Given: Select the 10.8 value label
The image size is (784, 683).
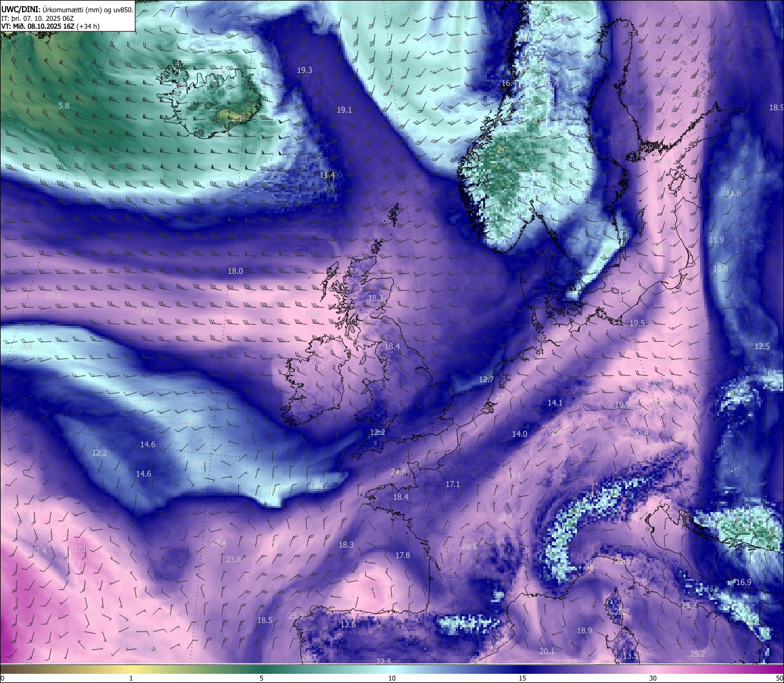Looking at the screenshot, I should 720,269.
